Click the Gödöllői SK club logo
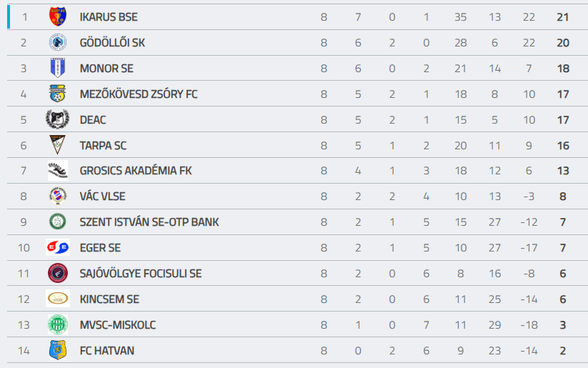Image resolution: width=588 pixels, height=368 pixels. (57, 42)
